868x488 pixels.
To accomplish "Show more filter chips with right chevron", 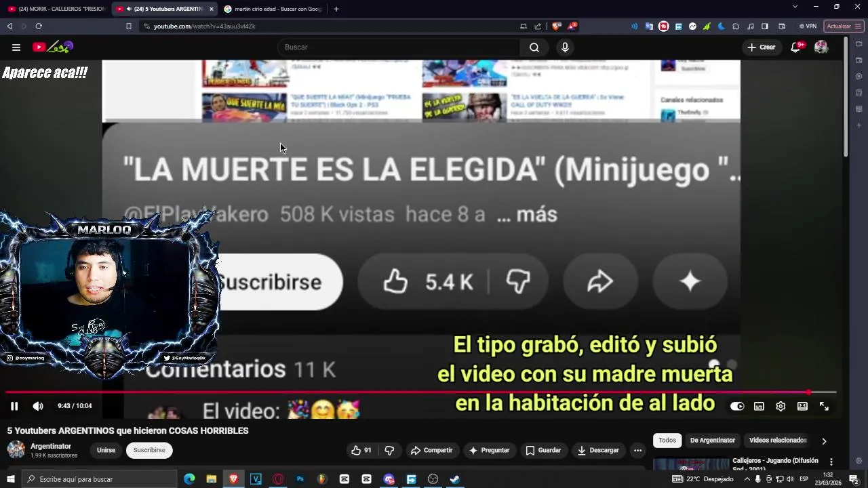I will click(824, 441).
